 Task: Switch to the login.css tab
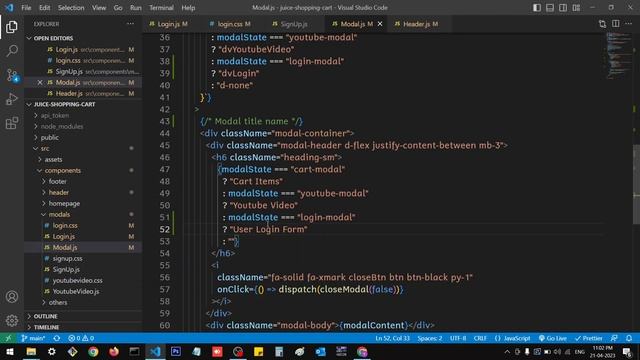tap(233, 24)
